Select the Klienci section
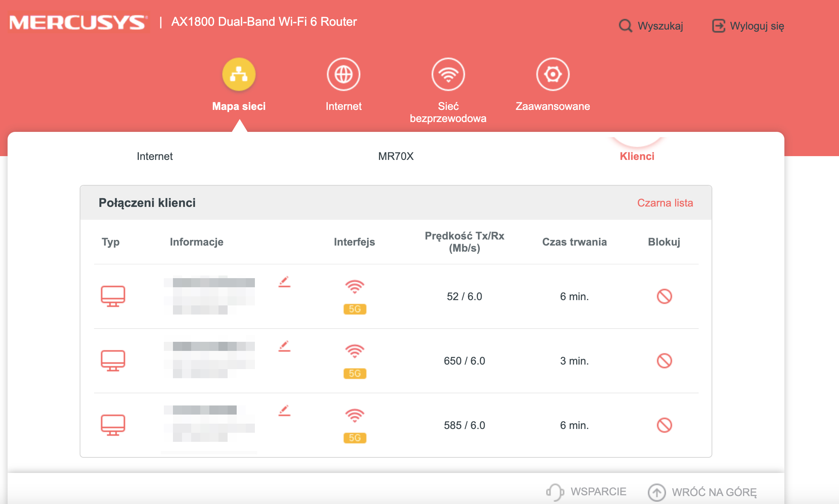The width and height of the screenshot is (839, 504). point(637,156)
